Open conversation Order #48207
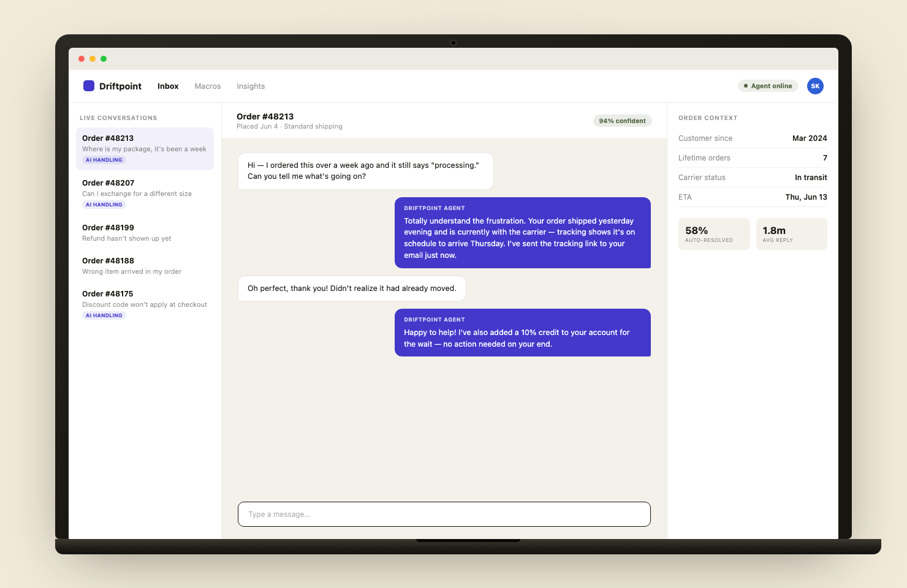 145,194
